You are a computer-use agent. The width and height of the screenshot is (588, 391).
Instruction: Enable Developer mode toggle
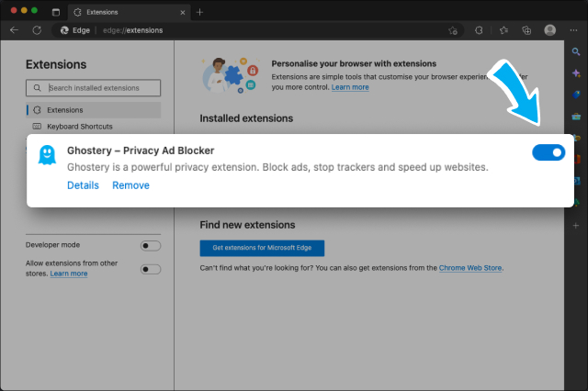[150, 246]
